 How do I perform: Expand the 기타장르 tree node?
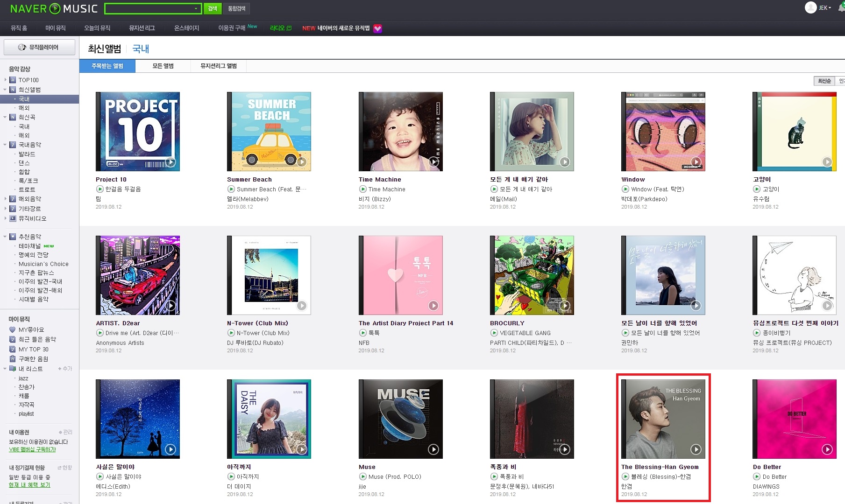6,209
